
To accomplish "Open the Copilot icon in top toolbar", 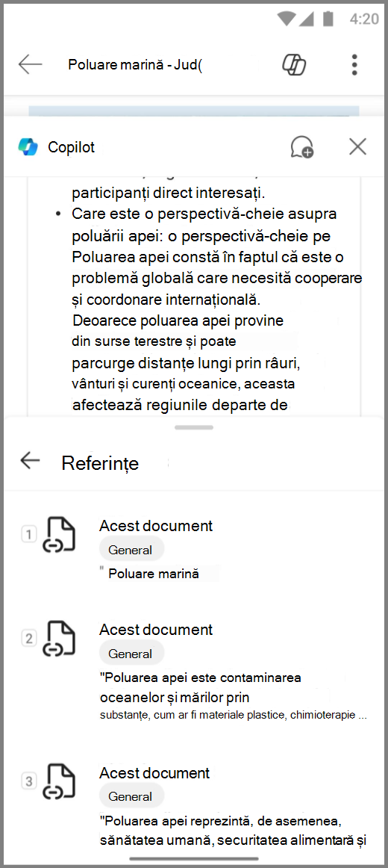I will click(x=294, y=65).
